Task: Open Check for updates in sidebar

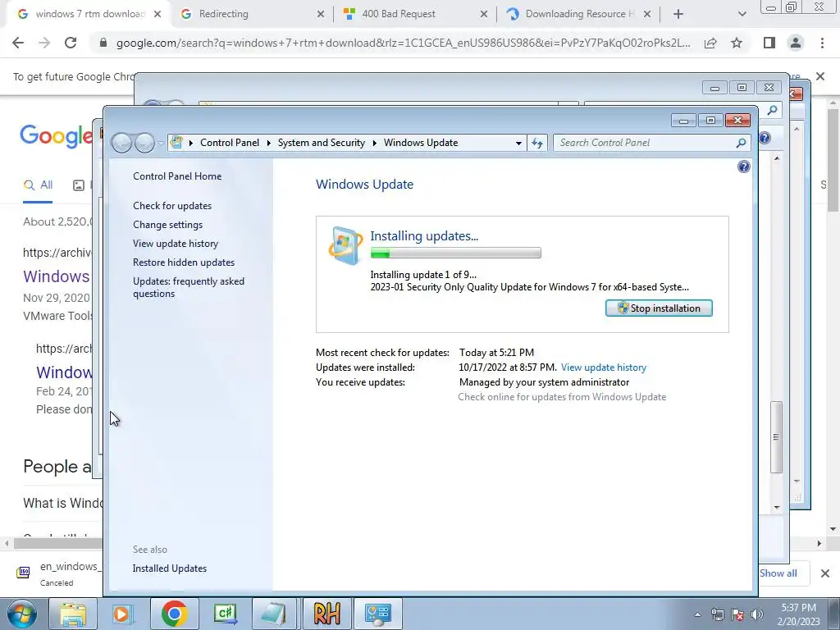Action: click(x=172, y=206)
